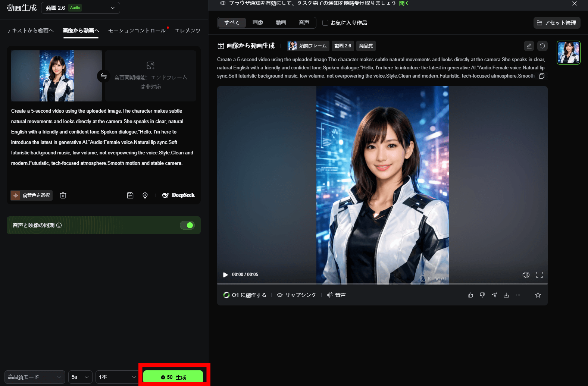Open the モーションコントロール tab
This screenshot has height=386, width=588.
coord(137,31)
